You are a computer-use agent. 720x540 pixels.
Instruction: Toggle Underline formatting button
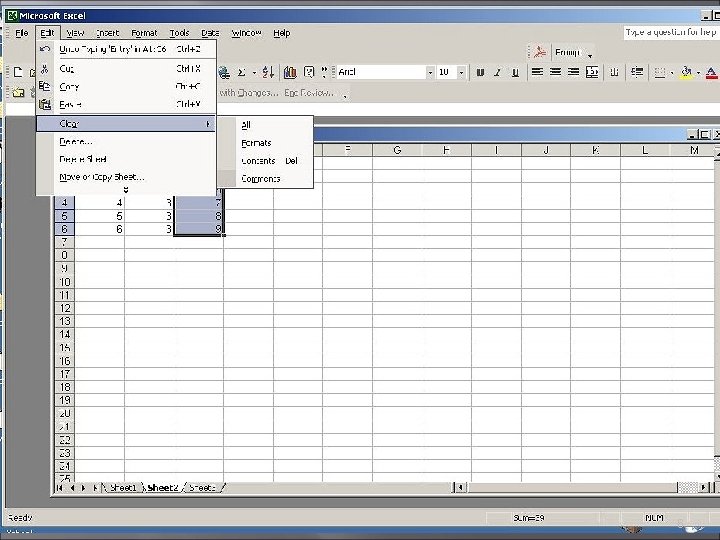click(515, 73)
